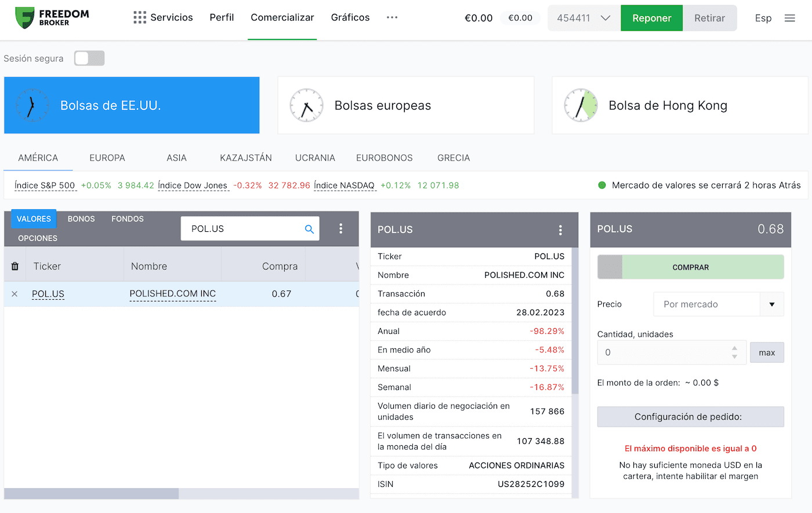Open the Gráficos menu item

point(350,17)
